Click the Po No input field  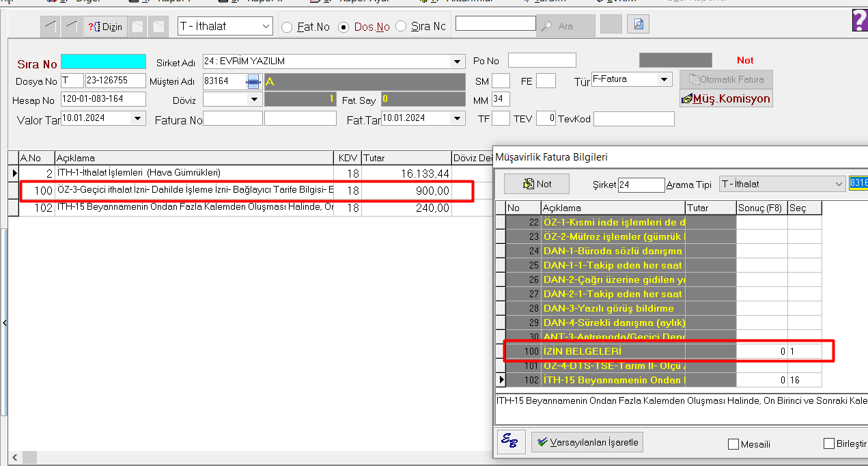click(x=542, y=61)
